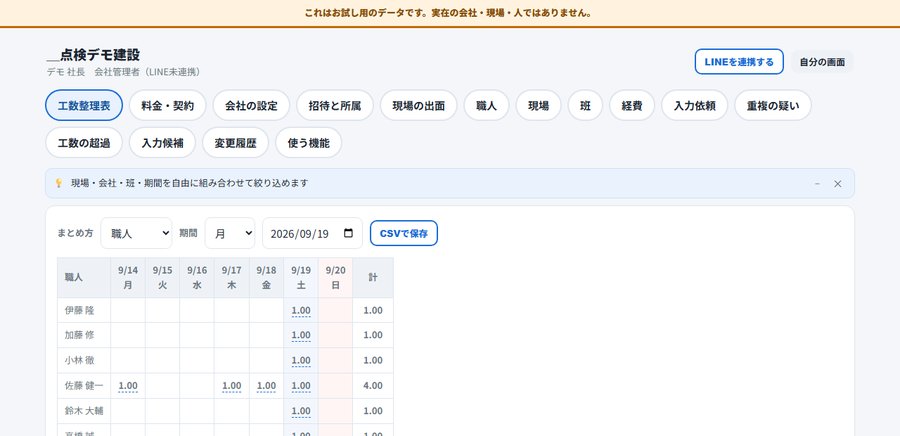Screen dimensions: 900x436
Task: Open the 班 tab
Action: 585,106
